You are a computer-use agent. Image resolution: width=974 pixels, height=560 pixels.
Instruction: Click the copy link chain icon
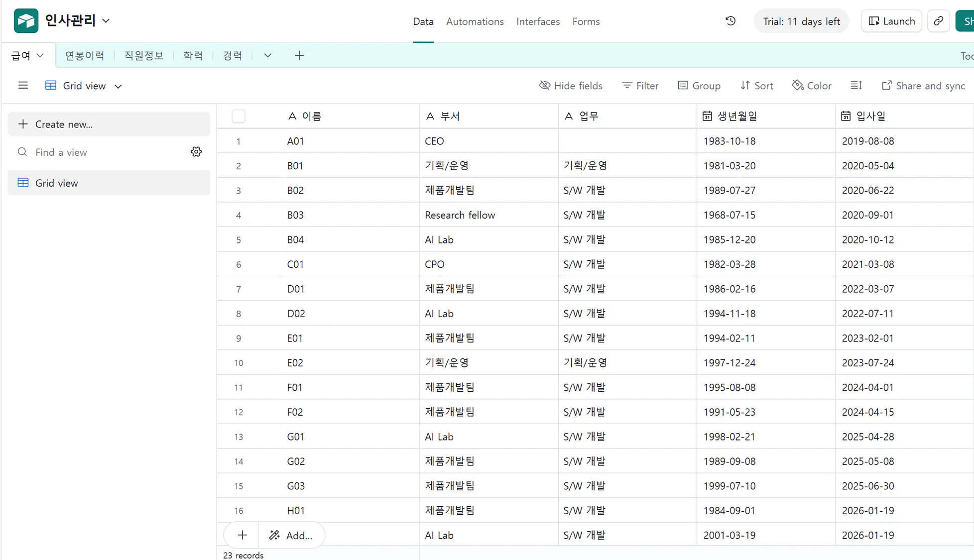938,21
